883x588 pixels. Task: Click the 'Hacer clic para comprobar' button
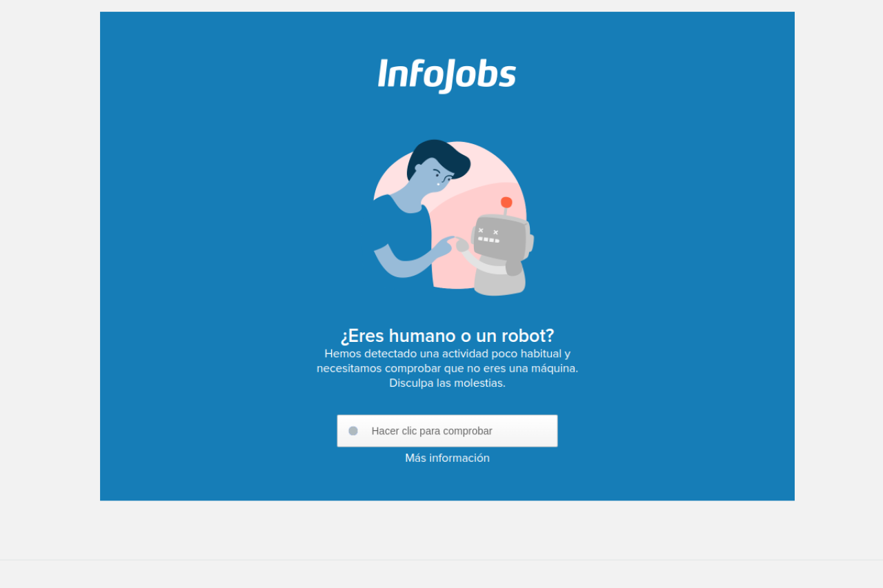click(447, 431)
